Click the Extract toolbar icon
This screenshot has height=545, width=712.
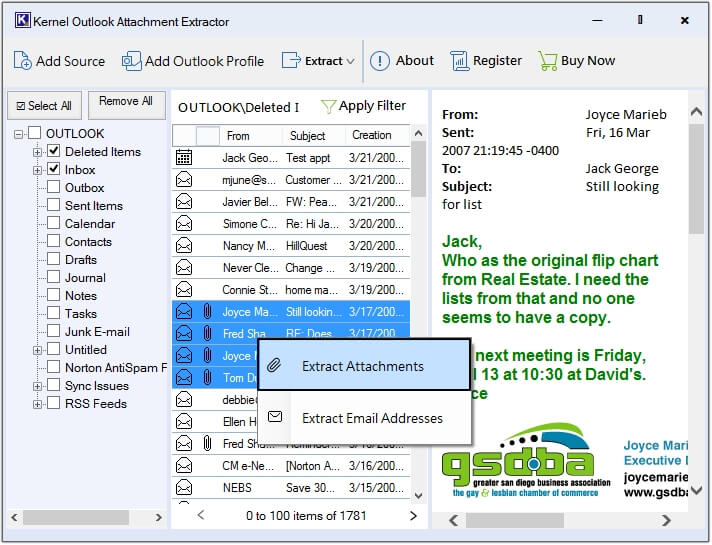(291, 60)
